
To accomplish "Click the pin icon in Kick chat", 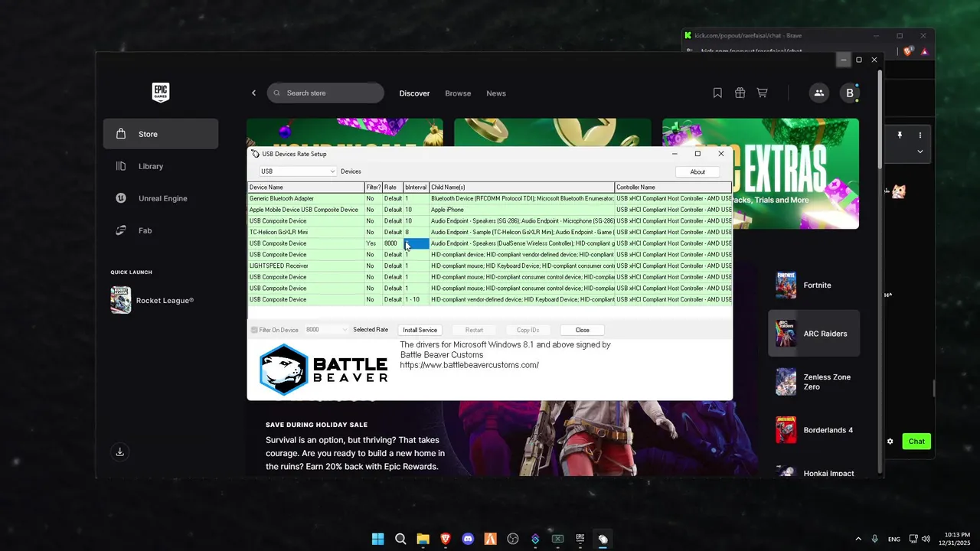I will pos(900,135).
